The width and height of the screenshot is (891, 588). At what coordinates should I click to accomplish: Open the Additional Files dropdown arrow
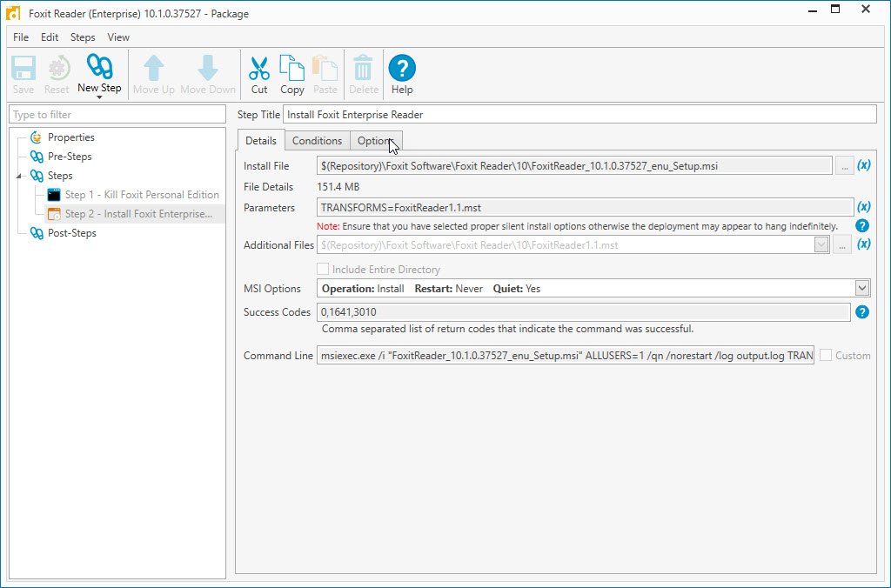(x=821, y=245)
